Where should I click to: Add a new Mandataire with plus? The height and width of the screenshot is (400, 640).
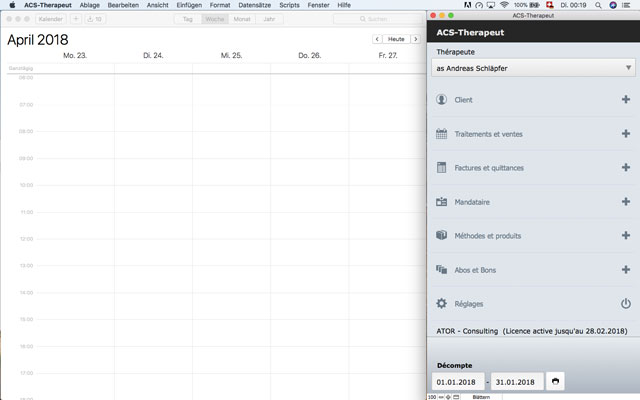pos(626,202)
